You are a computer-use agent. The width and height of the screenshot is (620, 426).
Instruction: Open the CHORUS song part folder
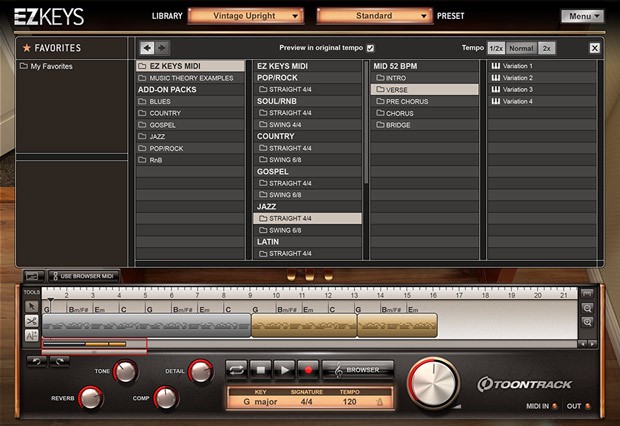tap(424, 113)
